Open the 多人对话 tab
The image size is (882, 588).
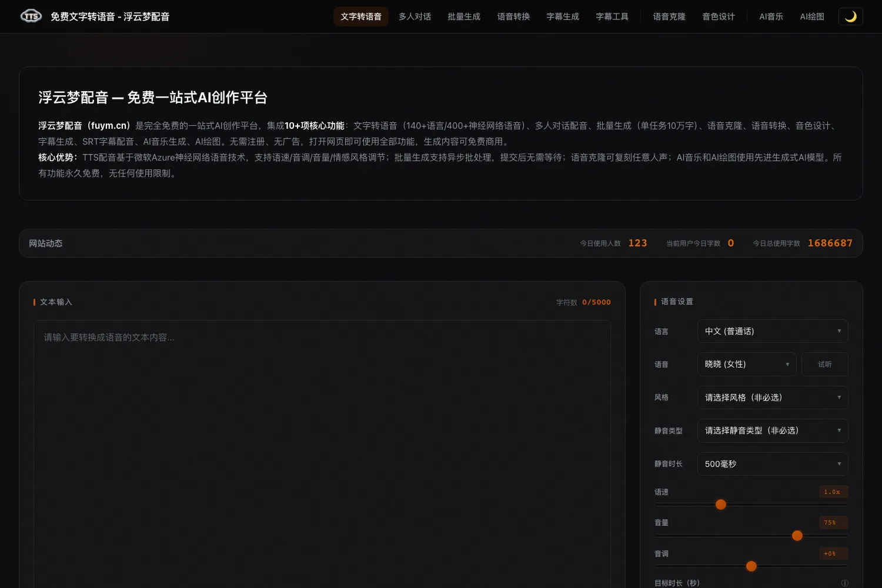point(415,16)
